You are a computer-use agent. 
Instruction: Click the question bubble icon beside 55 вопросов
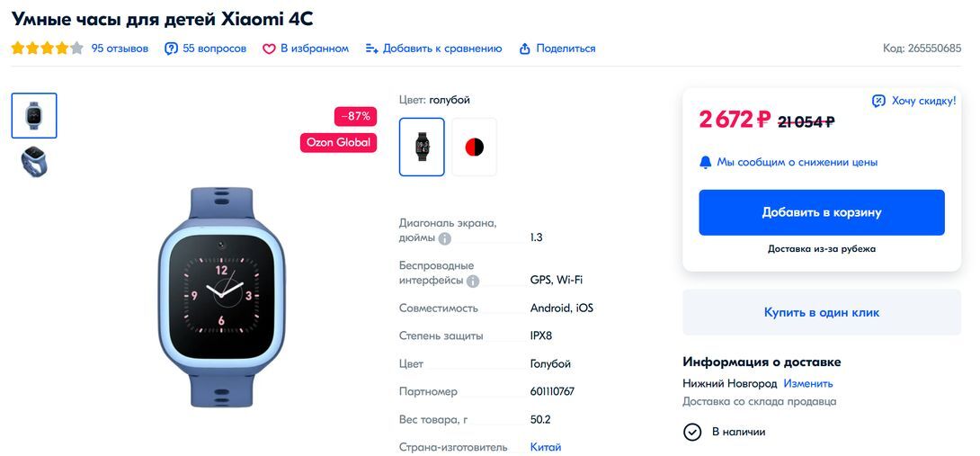point(171,49)
